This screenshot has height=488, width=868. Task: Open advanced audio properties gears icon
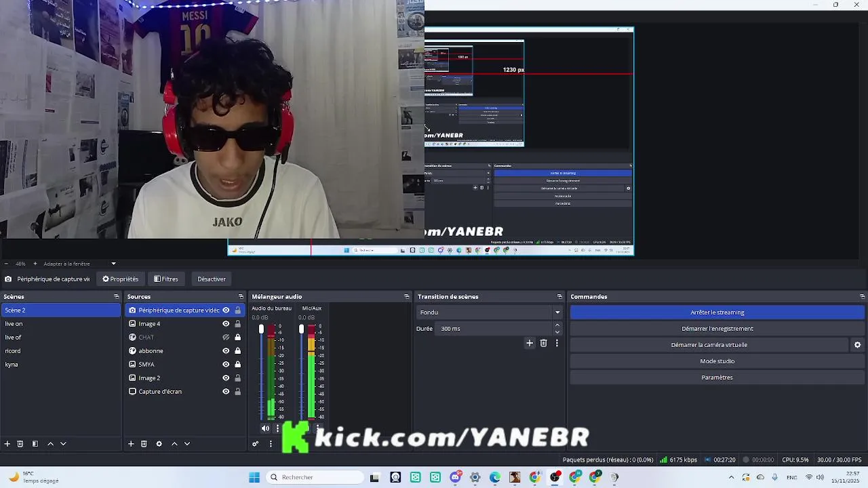coord(256,444)
